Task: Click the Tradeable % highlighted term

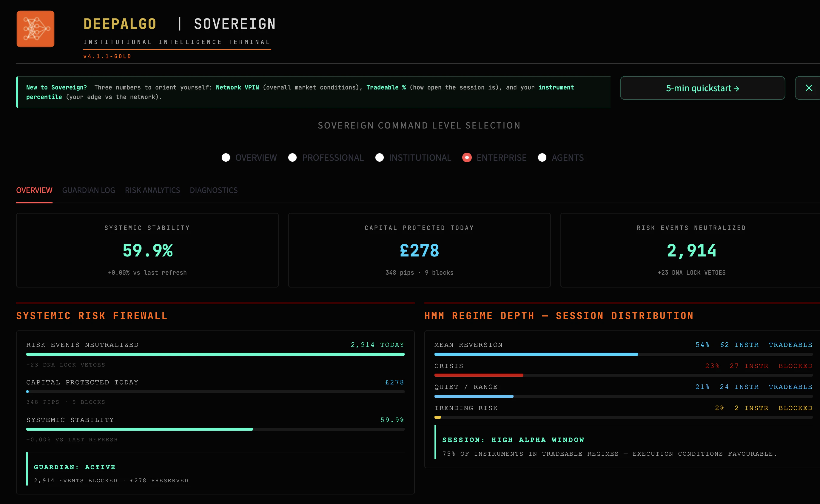Action: point(386,87)
